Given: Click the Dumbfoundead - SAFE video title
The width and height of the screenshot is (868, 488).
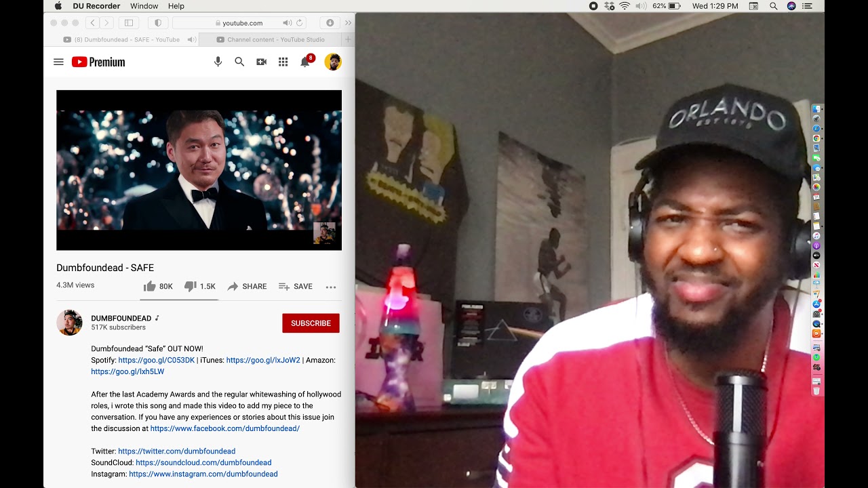Looking at the screenshot, I should coord(105,268).
